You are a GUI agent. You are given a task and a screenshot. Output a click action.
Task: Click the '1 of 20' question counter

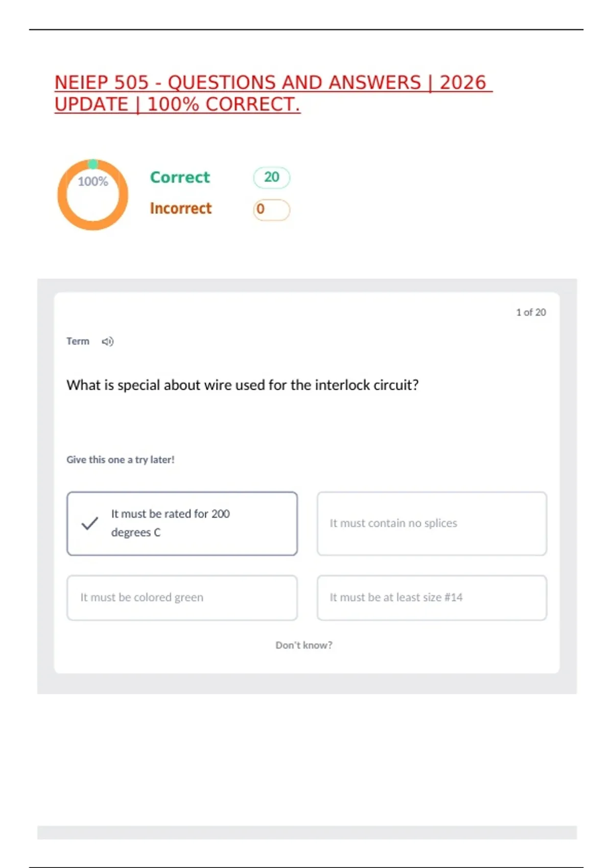click(531, 312)
